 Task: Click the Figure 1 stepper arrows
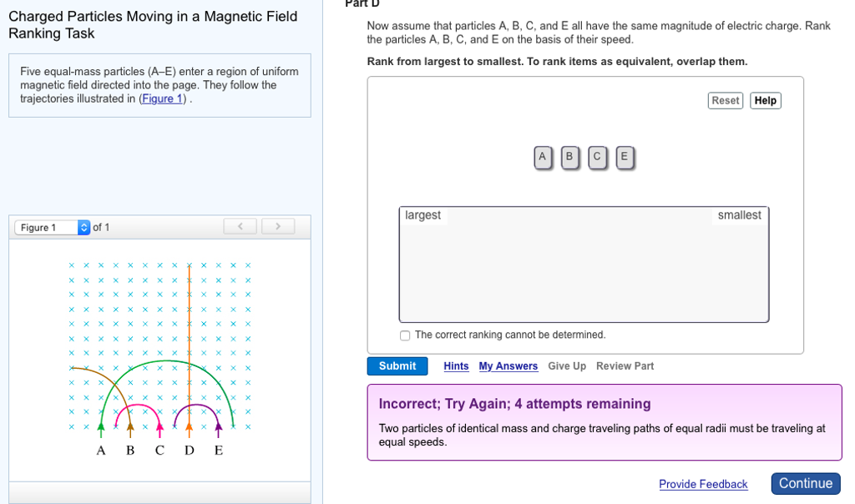pyautogui.click(x=83, y=226)
